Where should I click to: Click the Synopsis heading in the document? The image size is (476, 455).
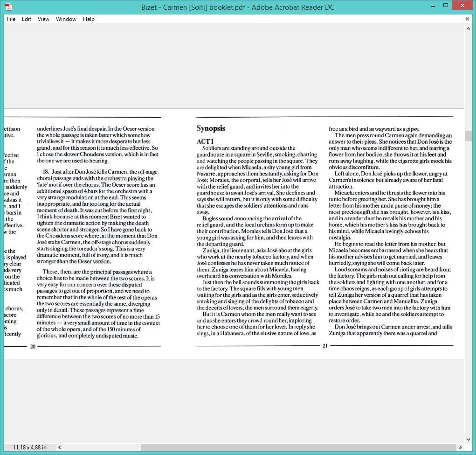coord(210,128)
